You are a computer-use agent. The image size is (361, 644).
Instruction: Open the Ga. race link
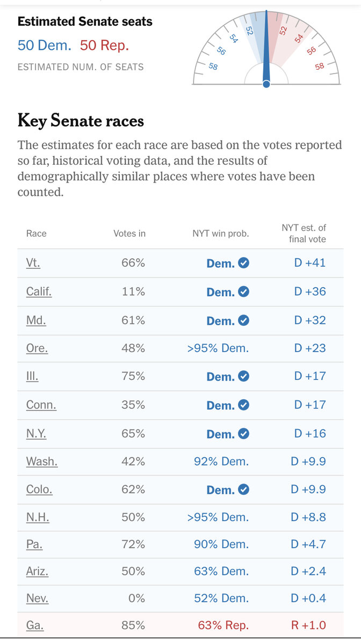click(34, 625)
